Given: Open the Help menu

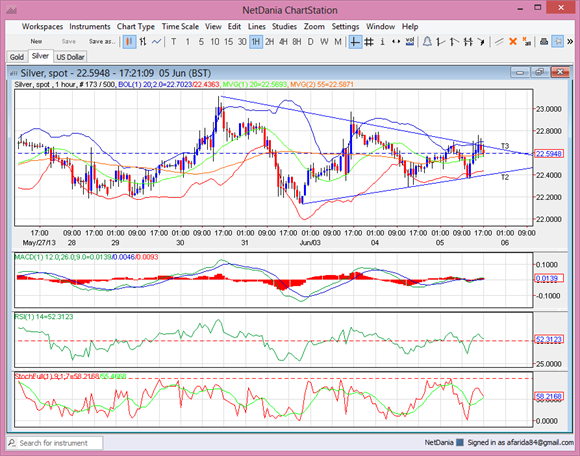Looking at the screenshot, I should (x=410, y=27).
